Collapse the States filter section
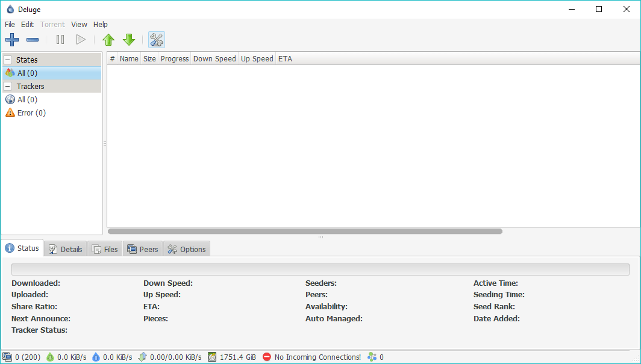Screen dimensions: 641x364 click(8, 60)
